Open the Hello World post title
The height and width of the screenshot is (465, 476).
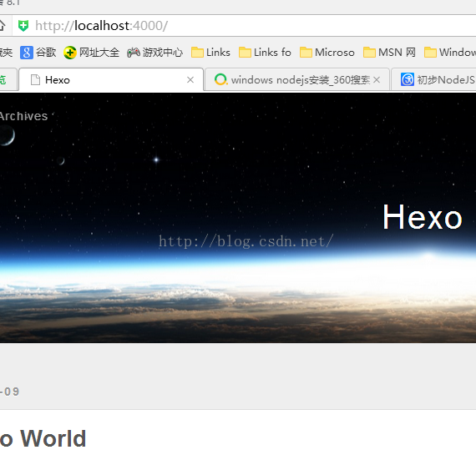pyautogui.click(x=43, y=438)
